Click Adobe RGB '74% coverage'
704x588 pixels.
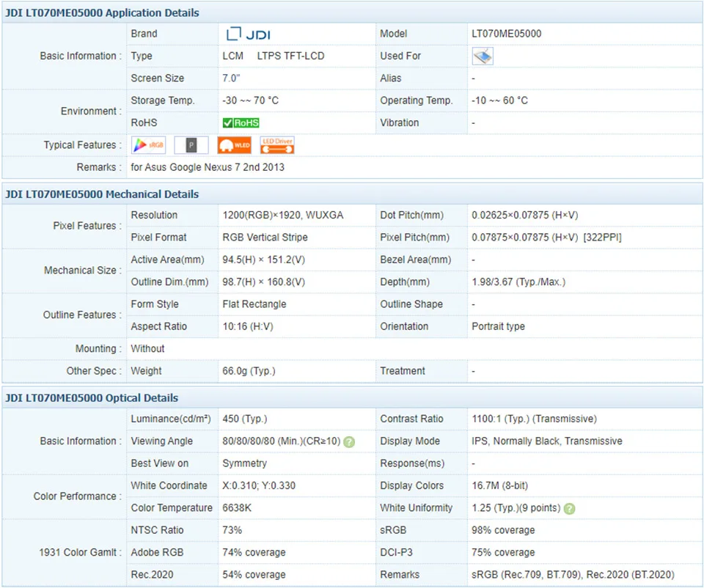tap(254, 553)
